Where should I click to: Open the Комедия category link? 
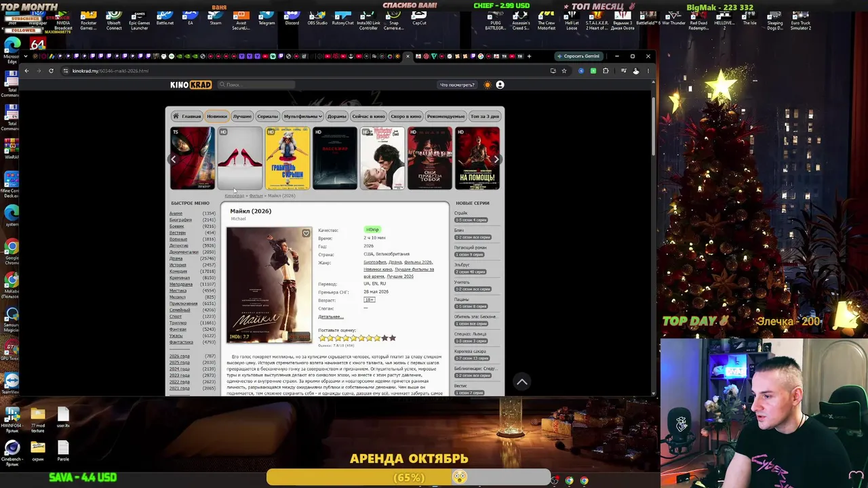[178, 271]
